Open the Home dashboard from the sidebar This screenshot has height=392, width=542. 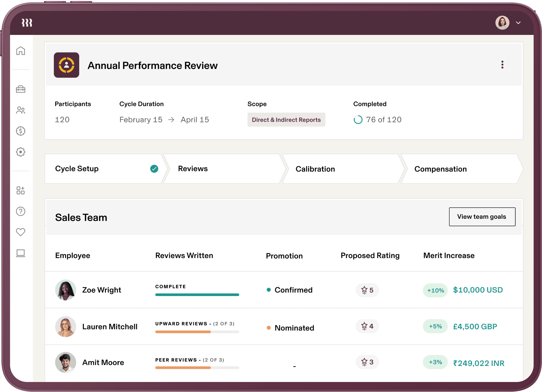[21, 51]
